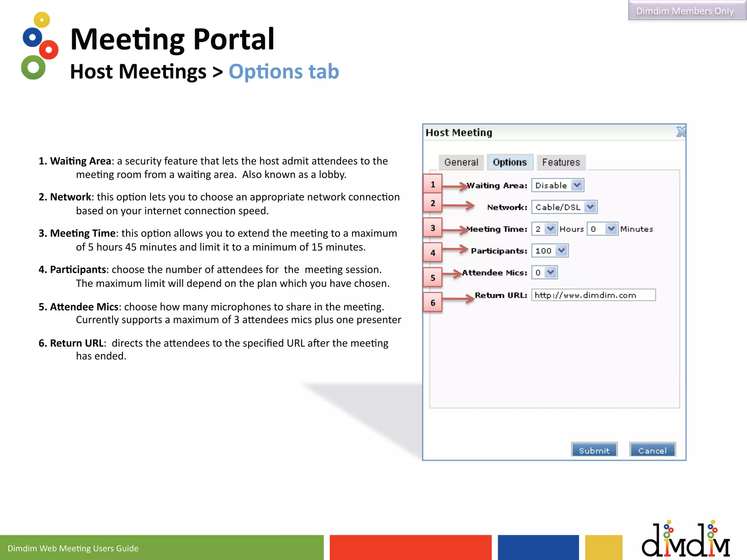
Task: Click the 'Participants:' field label
Action: click(499, 251)
